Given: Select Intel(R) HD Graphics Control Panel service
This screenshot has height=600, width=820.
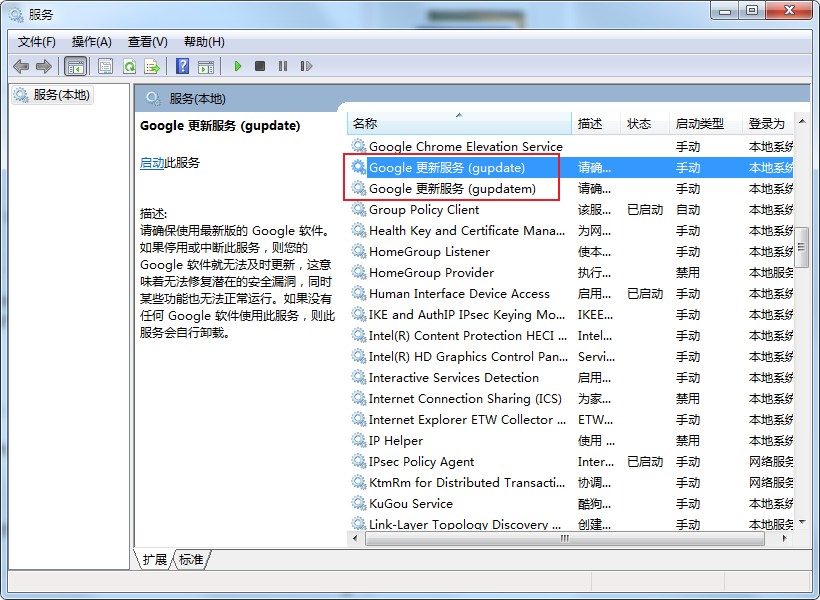Looking at the screenshot, I should point(570,356).
